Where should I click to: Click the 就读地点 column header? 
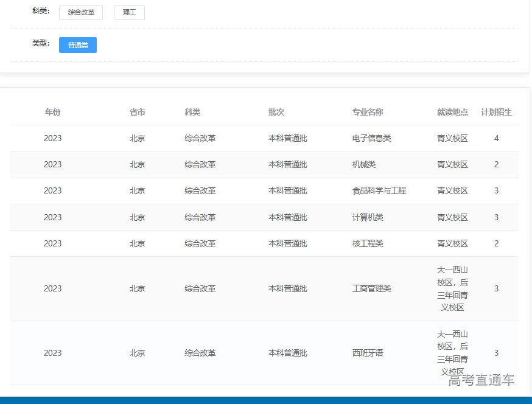[452, 112]
